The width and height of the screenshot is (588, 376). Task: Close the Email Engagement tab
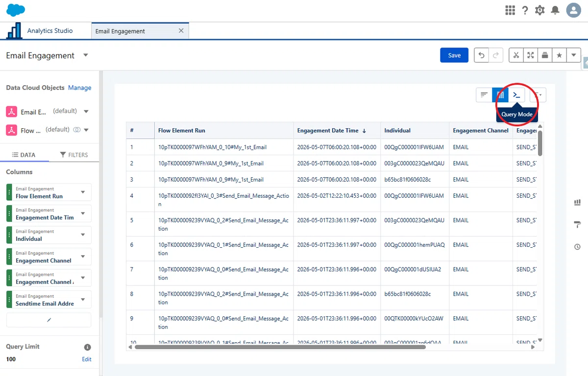pyautogui.click(x=181, y=30)
